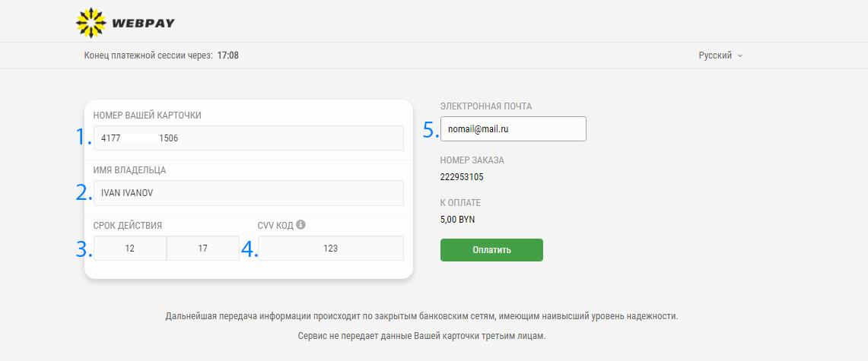Image resolution: width=868 pixels, height=361 pixels.
Task: Click the payment amount 5,00 BYN
Action: click(457, 220)
